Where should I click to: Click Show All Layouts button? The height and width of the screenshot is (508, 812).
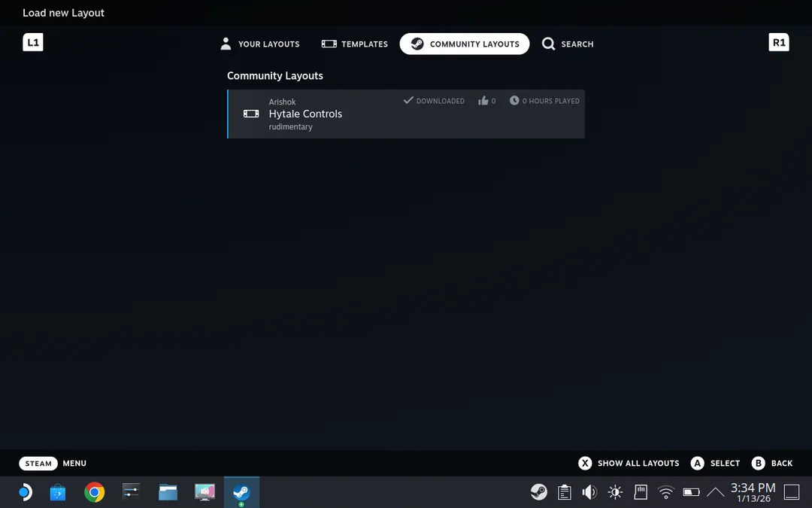click(x=629, y=464)
